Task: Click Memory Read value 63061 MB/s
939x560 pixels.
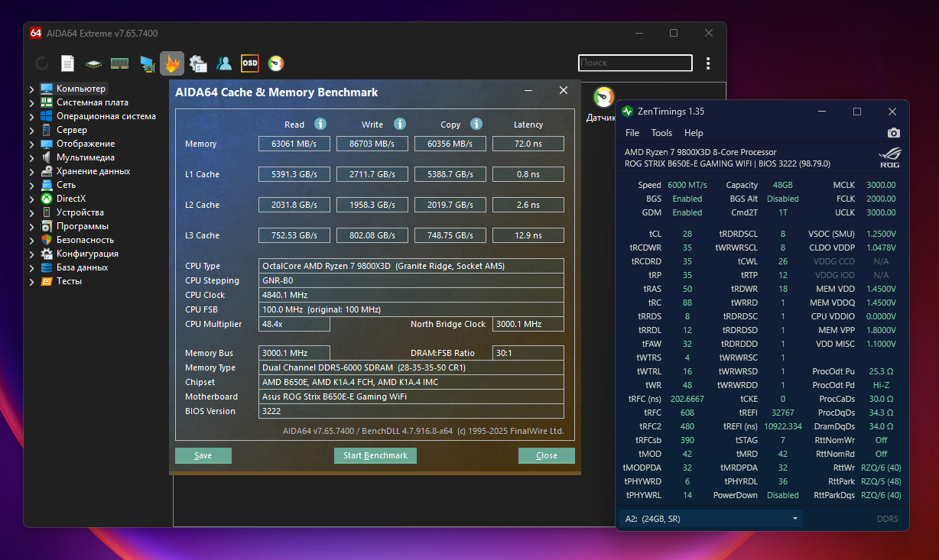Action: 294,144
